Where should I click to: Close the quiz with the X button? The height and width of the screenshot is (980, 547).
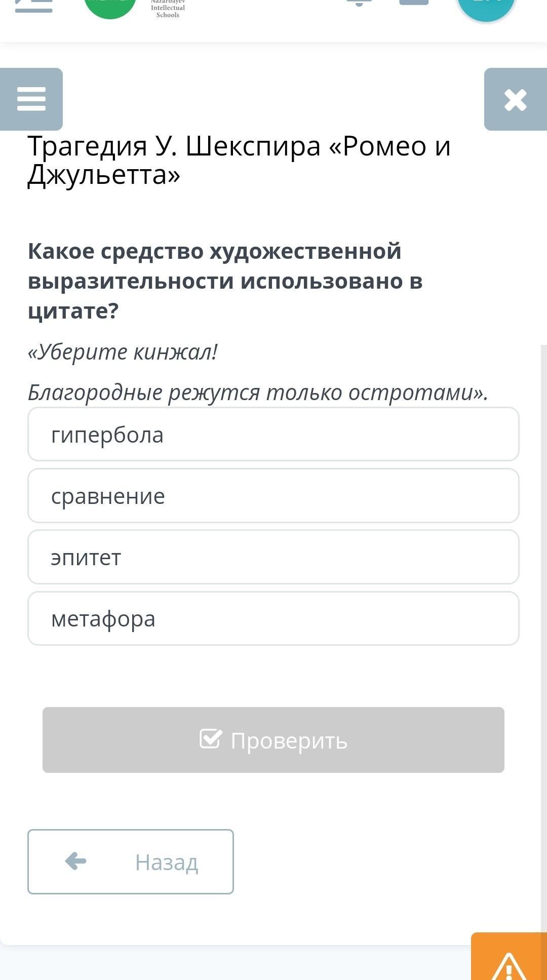(x=515, y=99)
